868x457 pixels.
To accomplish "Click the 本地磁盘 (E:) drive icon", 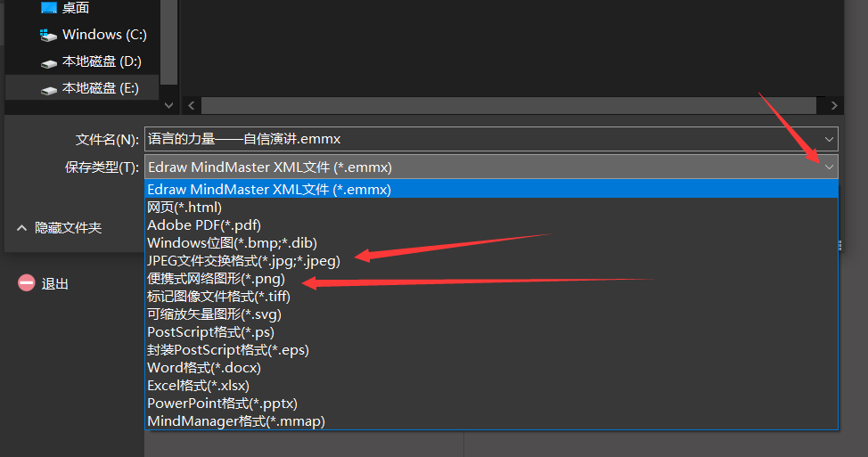I will tap(49, 90).
